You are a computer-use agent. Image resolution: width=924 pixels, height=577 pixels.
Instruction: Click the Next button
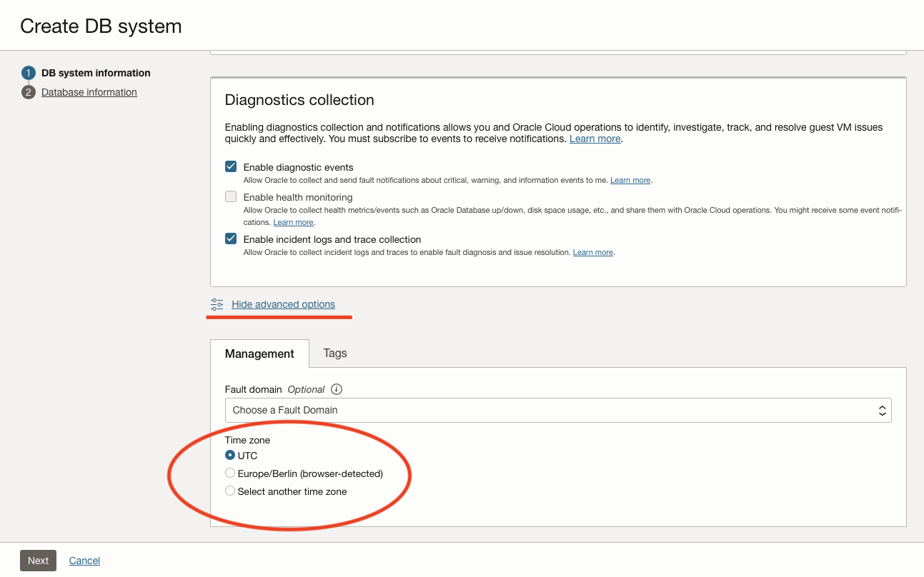(x=38, y=561)
